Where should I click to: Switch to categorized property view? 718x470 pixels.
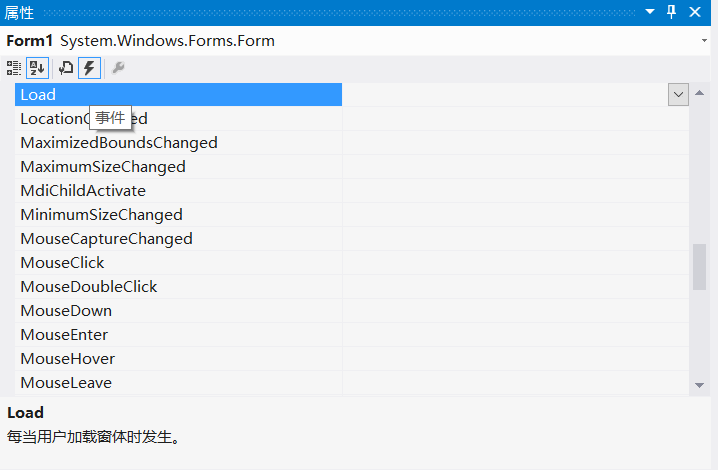pos(14,68)
